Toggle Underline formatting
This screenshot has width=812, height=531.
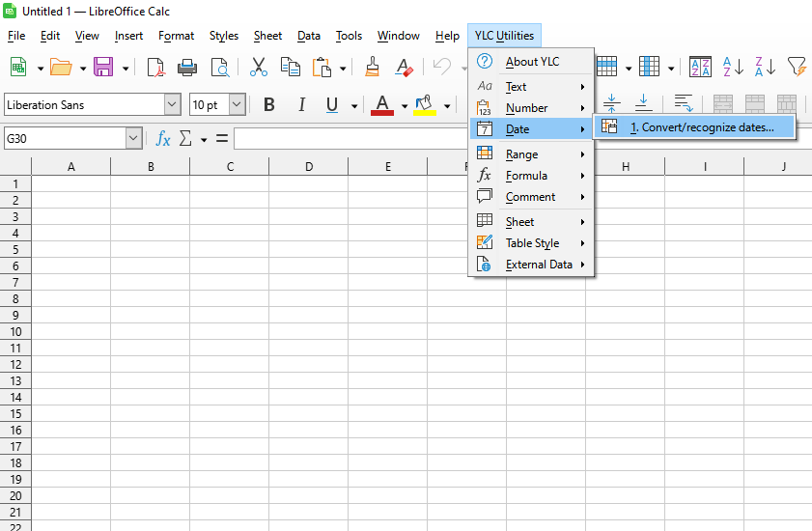(x=332, y=104)
